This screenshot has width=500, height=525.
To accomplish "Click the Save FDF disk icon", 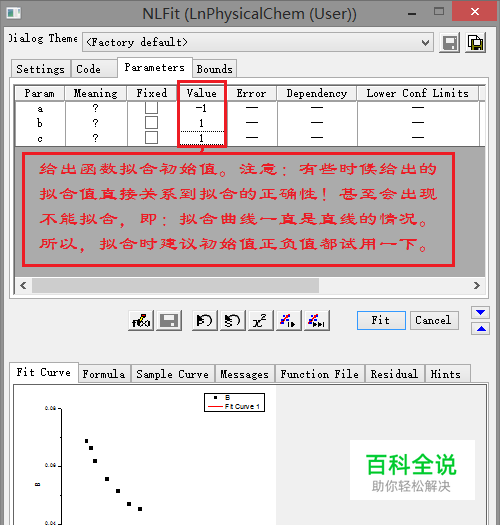I will click(x=169, y=320).
